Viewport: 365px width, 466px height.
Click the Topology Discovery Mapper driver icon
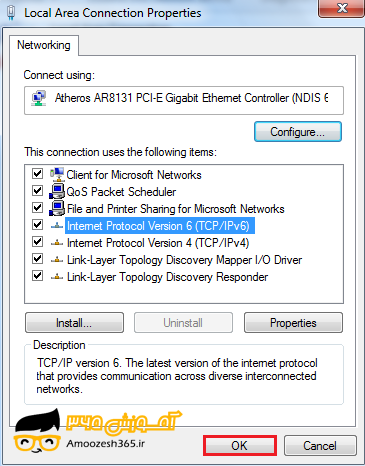click(57, 260)
